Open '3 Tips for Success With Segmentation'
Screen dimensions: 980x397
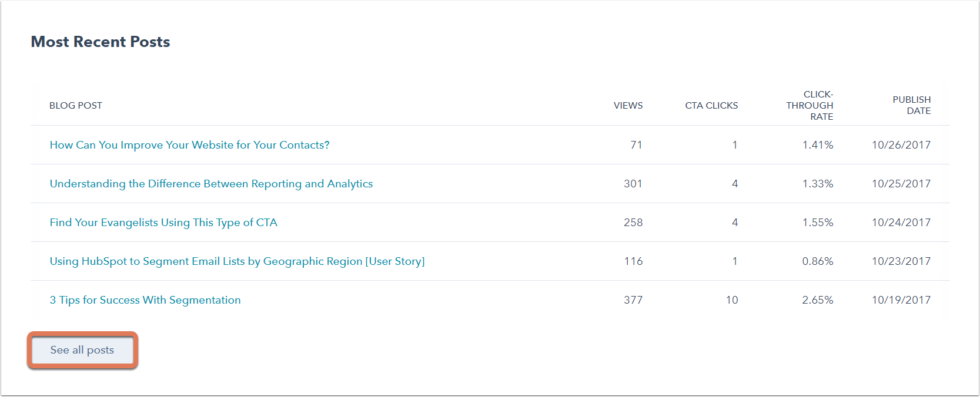click(145, 300)
